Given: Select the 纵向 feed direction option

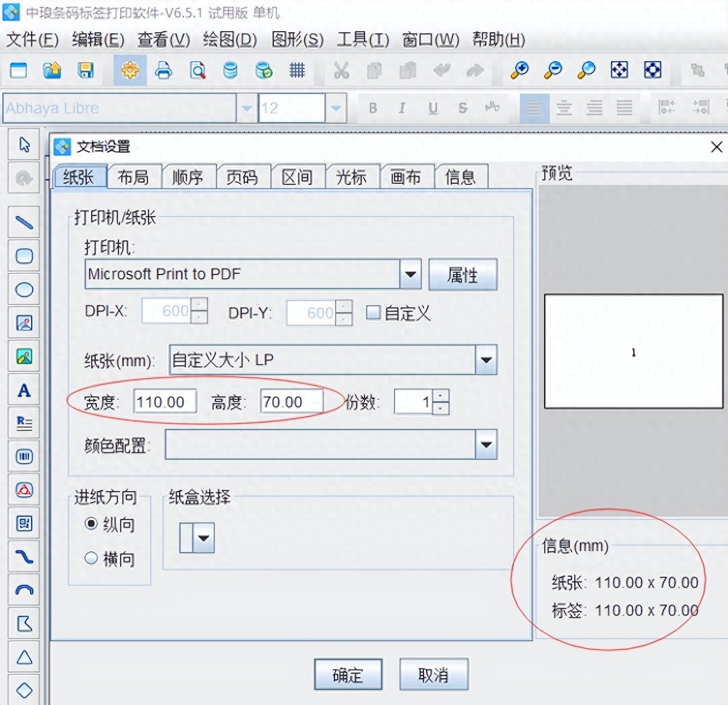Looking at the screenshot, I should click(x=91, y=524).
